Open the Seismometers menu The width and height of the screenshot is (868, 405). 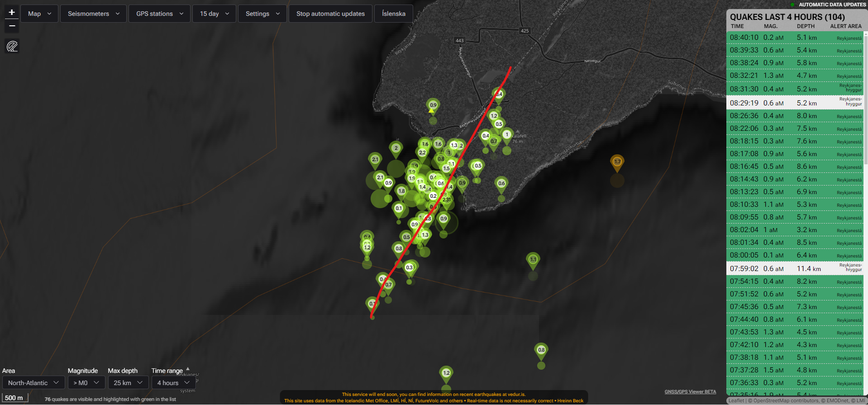click(94, 14)
